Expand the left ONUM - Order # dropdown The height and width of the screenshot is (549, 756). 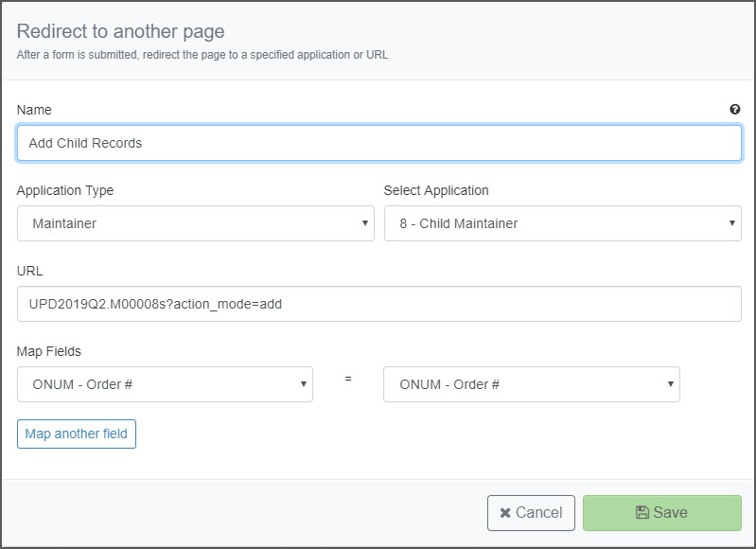pos(165,384)
